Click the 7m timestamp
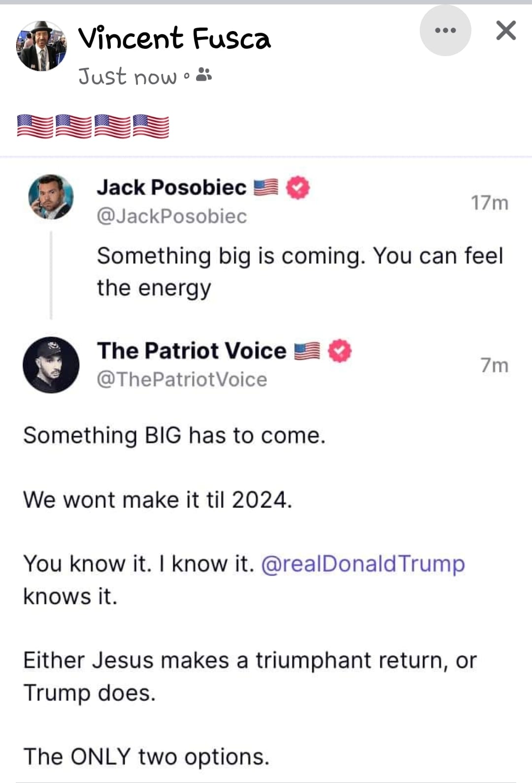 [494, 365]
